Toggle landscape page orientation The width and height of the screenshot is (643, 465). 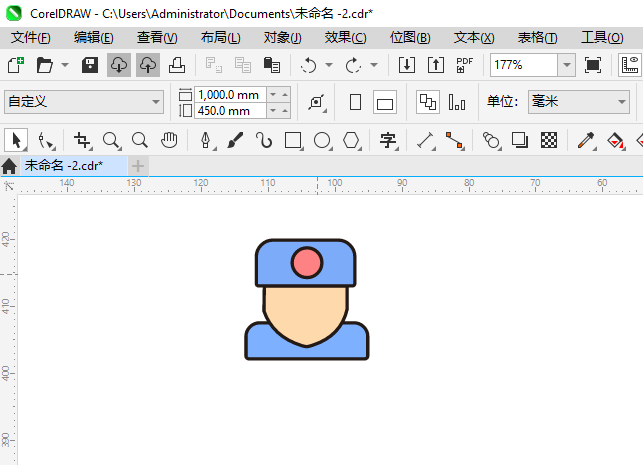pos(385,102)
